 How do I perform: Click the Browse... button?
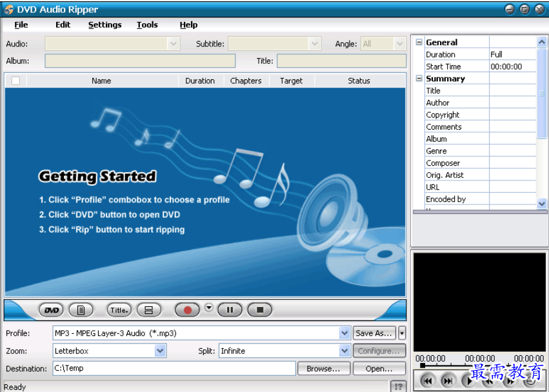click(x=323, y=369)
